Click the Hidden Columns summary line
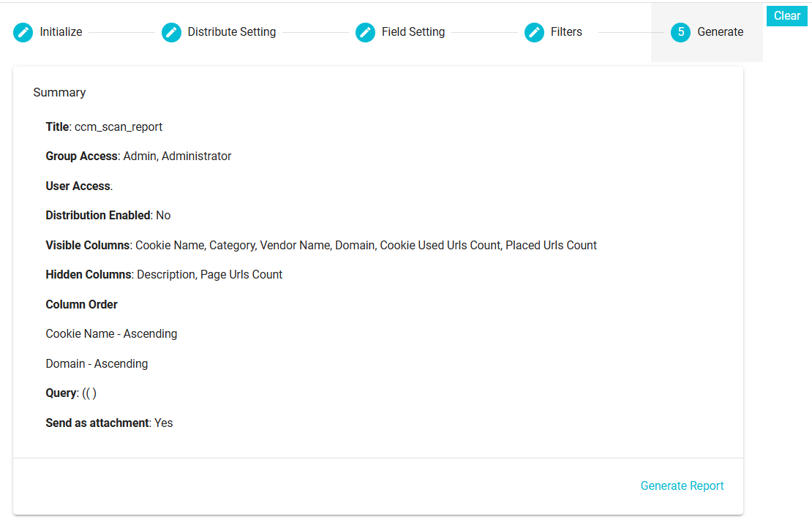 pyautogui.click(x=164, y=275)
